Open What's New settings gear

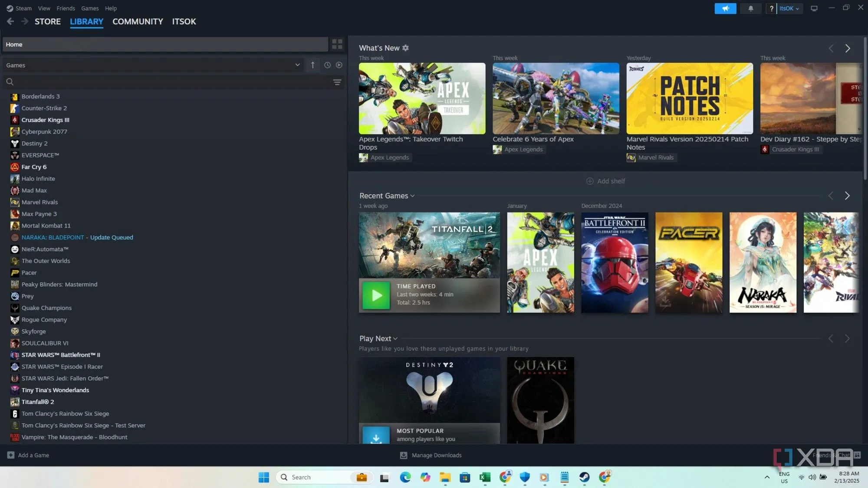(405, 48)
